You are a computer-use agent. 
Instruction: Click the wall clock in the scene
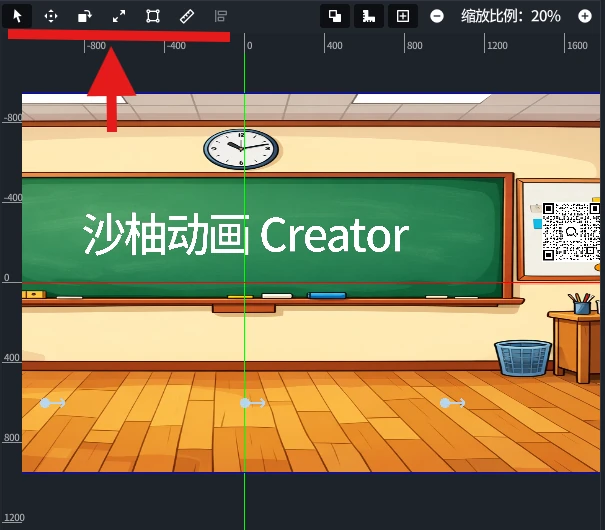pyautogui.click(x=241, y=149)
